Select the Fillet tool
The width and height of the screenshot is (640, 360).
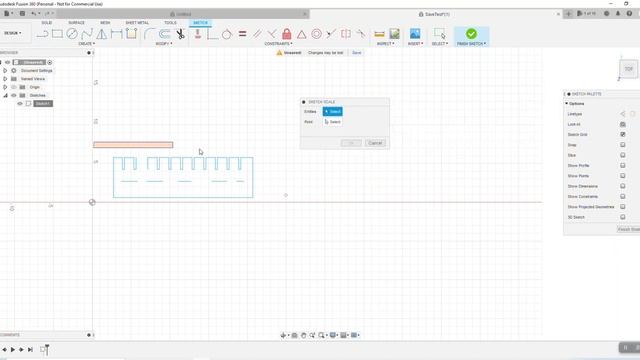[x=149, y=34]
